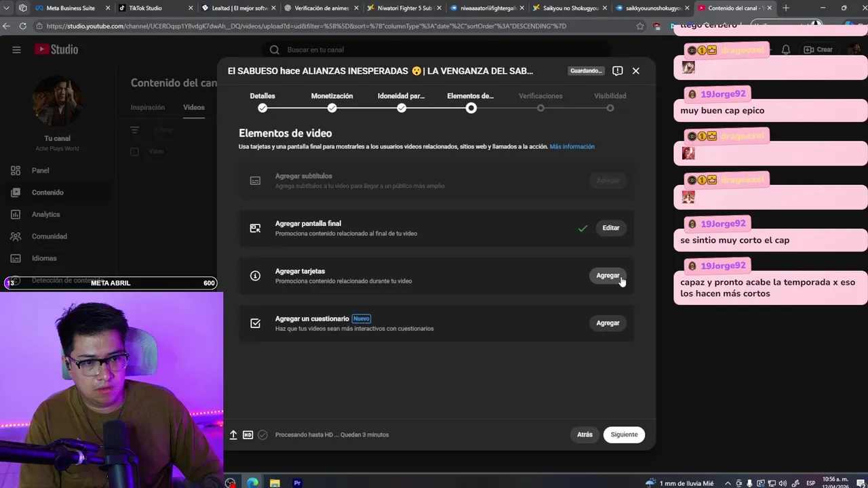
Task: Switch to the Videos tab
Action: click(194, 107)
